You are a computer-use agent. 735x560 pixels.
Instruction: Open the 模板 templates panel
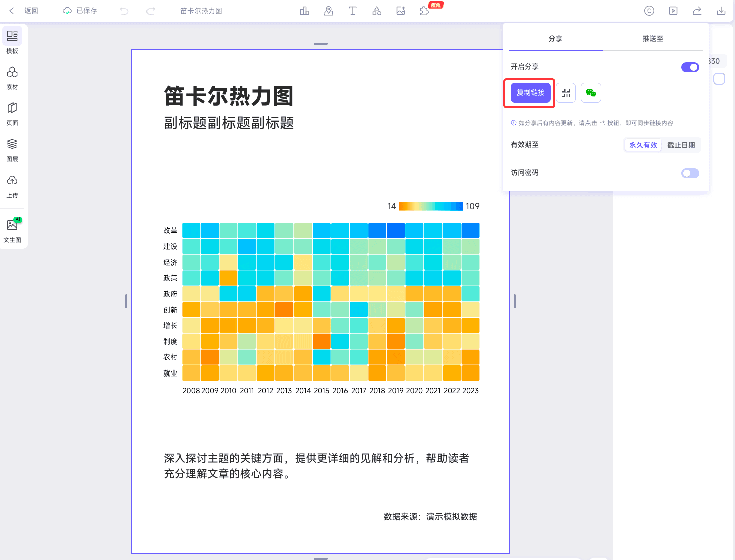(12, 41)
